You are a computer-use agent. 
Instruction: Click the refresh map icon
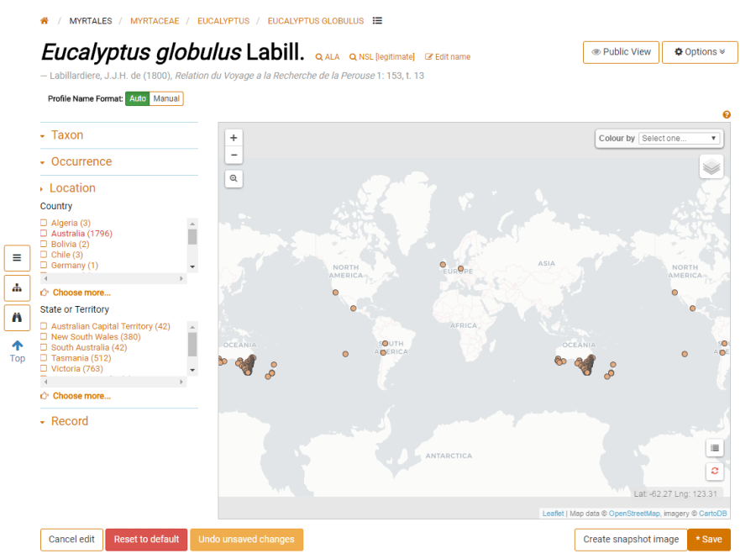(x=714, y=472)
